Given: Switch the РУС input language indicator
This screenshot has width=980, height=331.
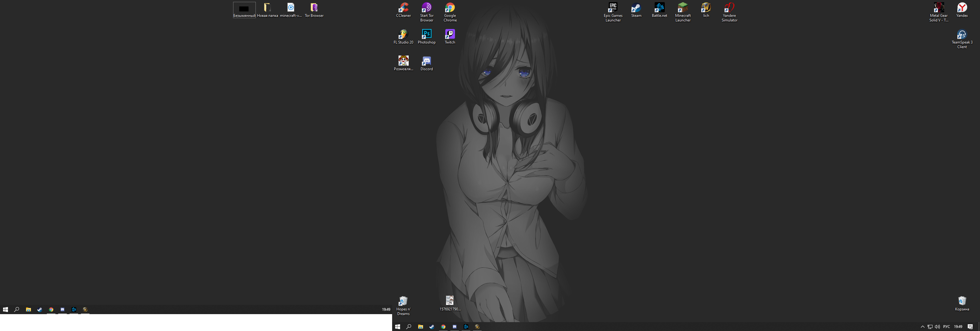Looking at the screenshot, I should [x=947, y=326].
